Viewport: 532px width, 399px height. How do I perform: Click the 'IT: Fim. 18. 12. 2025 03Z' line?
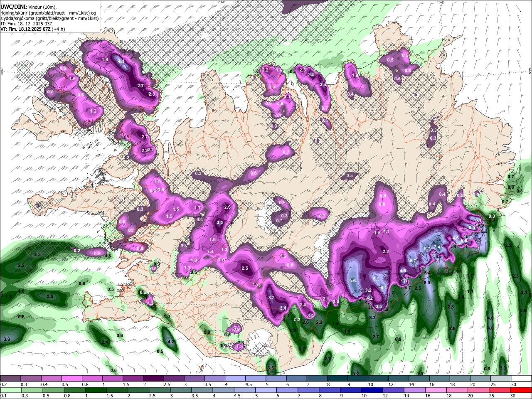pyautogui.click(x=26, y=24)
